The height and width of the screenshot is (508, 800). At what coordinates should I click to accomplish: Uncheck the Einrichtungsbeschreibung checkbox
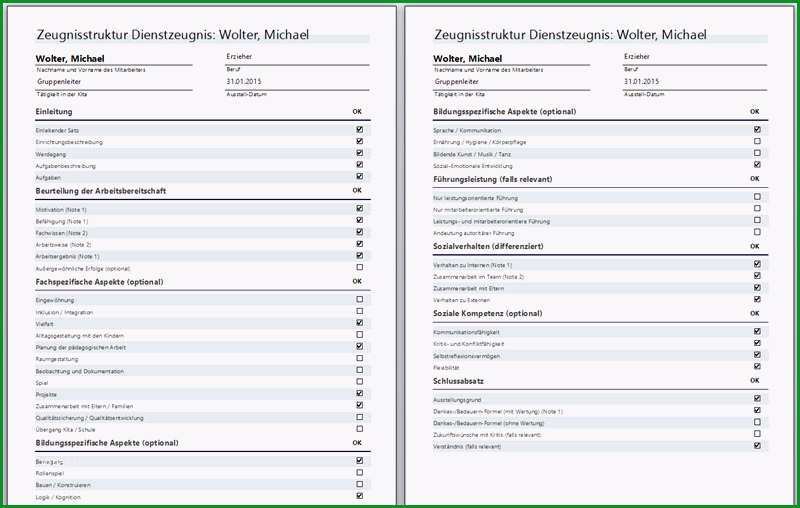[360, 141]
